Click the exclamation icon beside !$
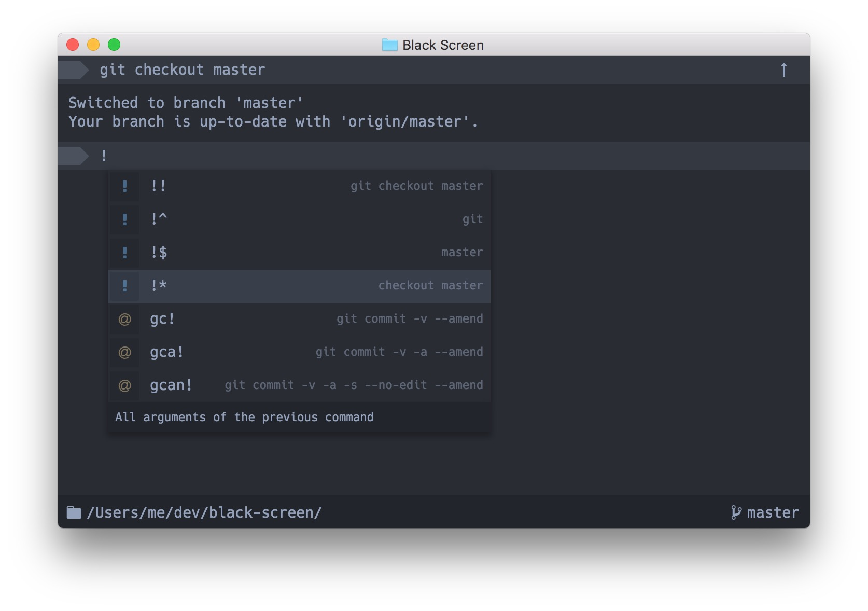The image size is (868, 611). click(x=124, y=253)
